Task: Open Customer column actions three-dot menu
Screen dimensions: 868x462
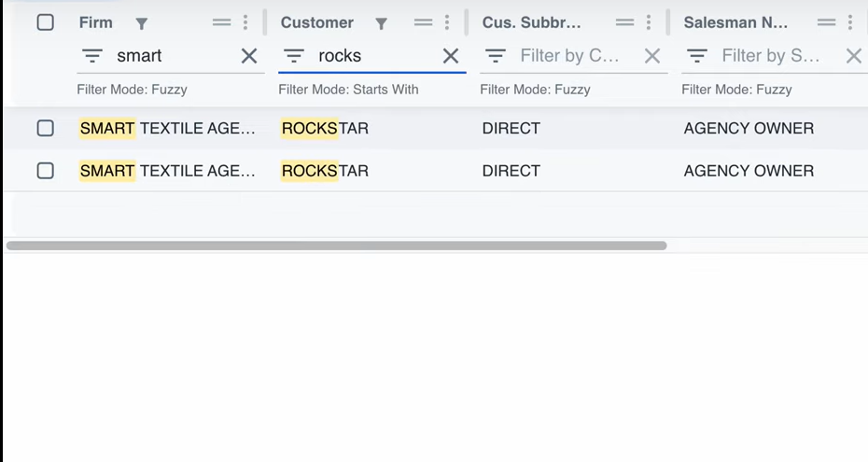Action: (447, 22)
